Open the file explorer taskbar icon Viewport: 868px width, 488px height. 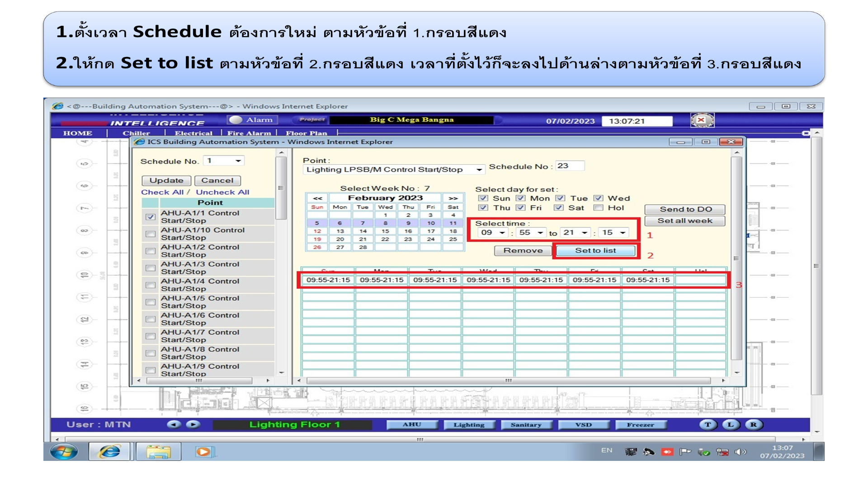(159, 451)
